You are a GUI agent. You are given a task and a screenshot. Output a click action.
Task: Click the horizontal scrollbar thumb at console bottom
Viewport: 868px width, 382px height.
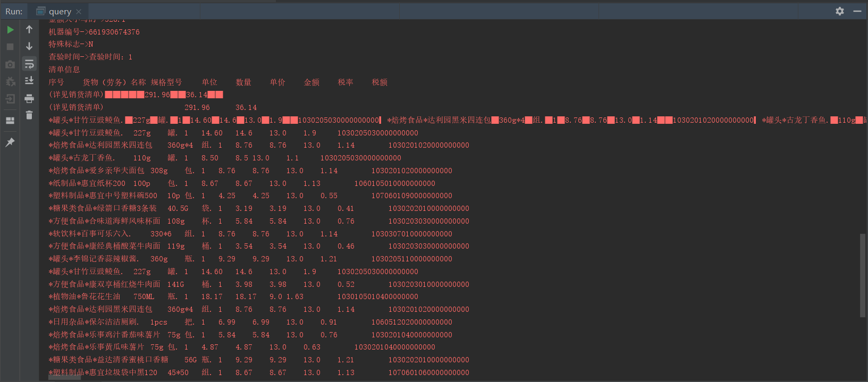(65, 378)
